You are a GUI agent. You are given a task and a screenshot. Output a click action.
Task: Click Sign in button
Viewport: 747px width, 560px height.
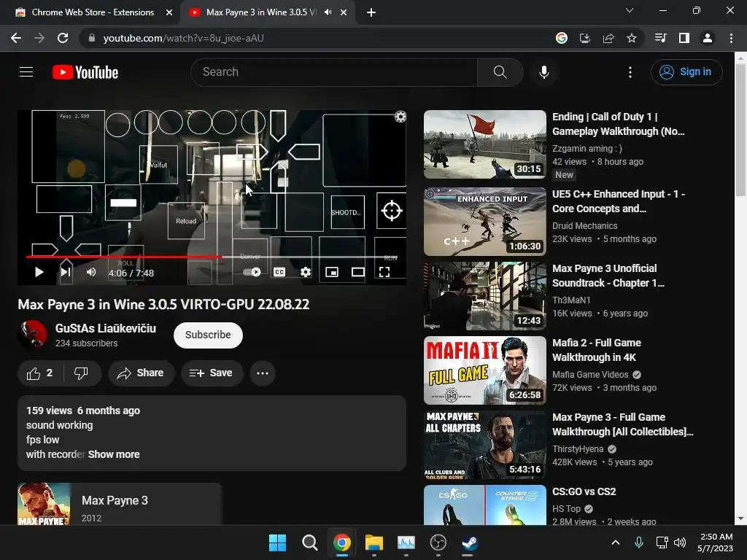686,72
